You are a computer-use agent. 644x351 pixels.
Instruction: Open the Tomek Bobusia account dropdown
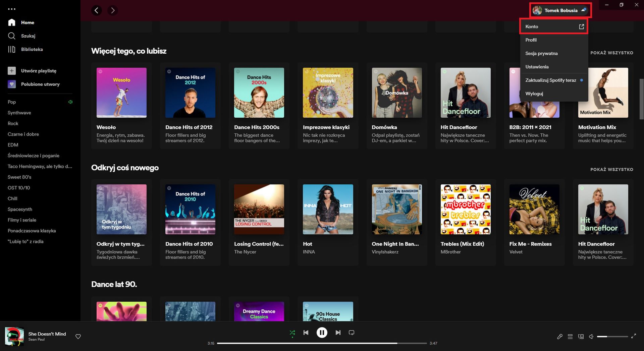[x=559, y=10]
